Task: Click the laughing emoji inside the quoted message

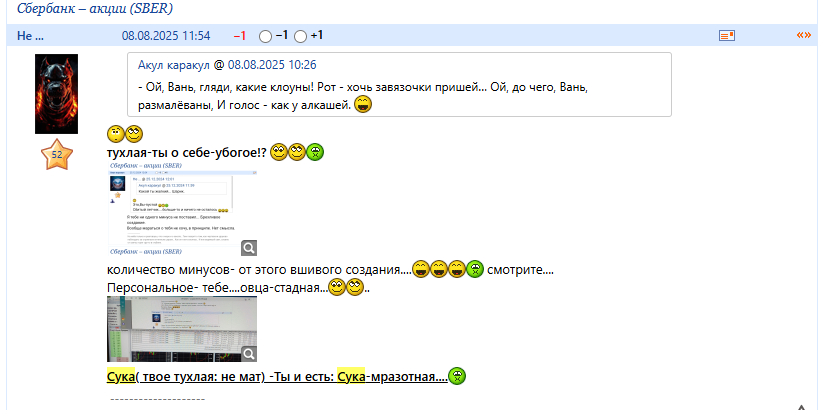Action: click(x=364, y=104)
